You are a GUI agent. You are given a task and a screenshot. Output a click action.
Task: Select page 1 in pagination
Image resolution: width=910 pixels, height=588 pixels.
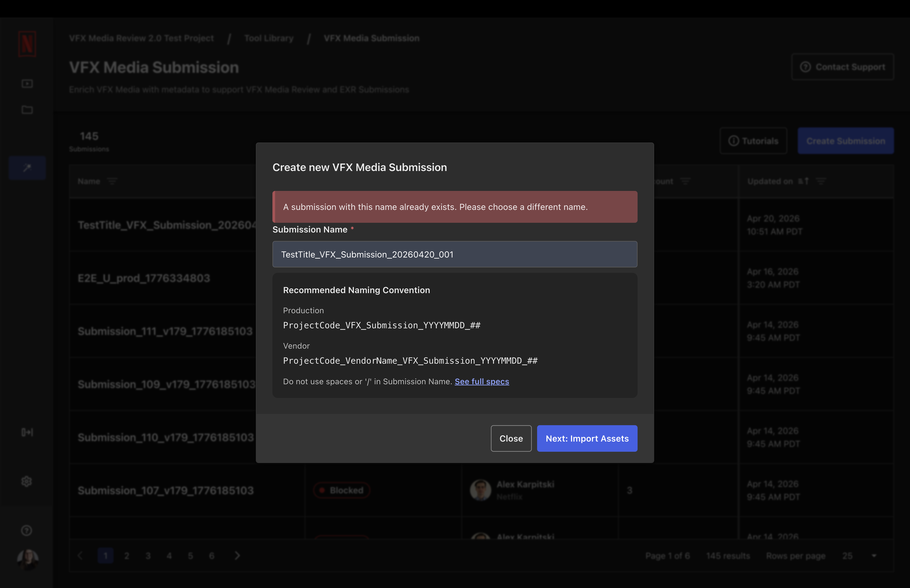coord(106,555)
